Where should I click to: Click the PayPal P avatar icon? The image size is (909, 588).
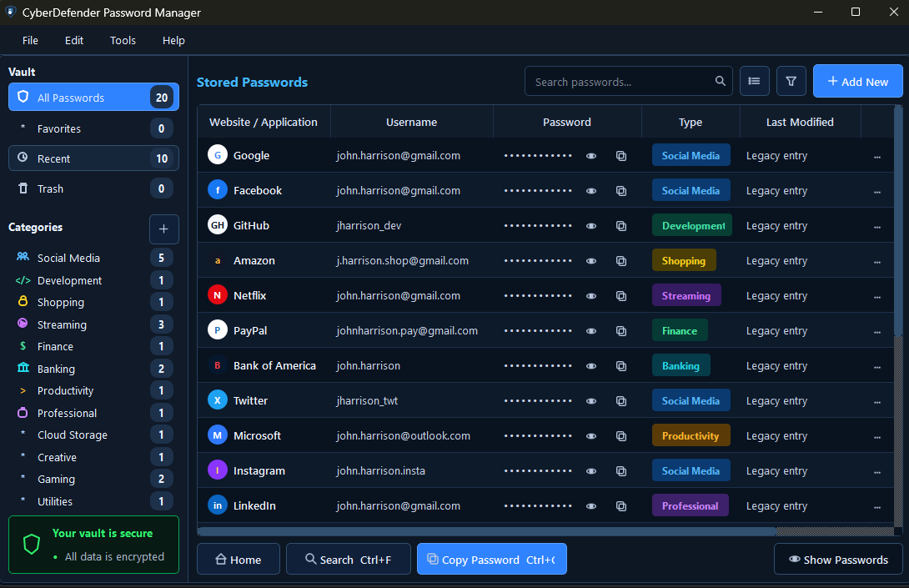218,330
